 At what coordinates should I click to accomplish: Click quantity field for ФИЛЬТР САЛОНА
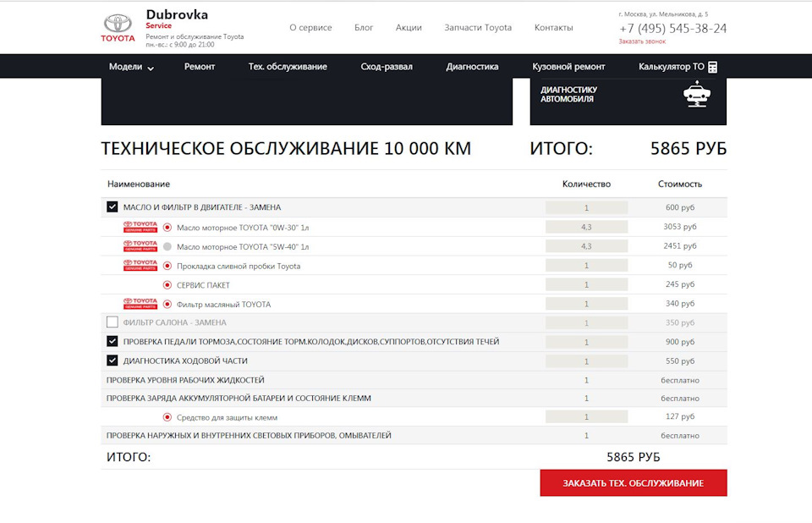586,322
